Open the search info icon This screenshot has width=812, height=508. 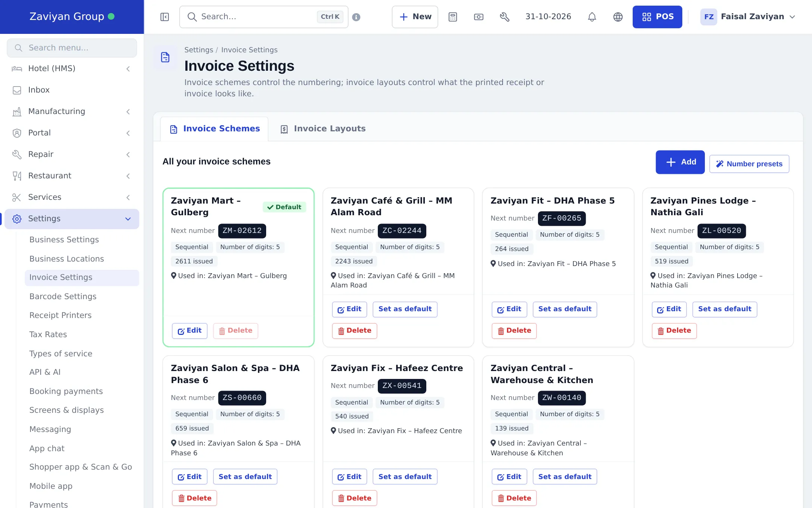pyautogui.click(x=356, y=17)
